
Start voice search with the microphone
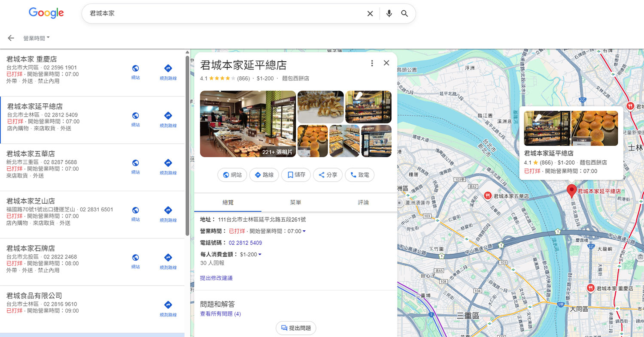point(389,14)
